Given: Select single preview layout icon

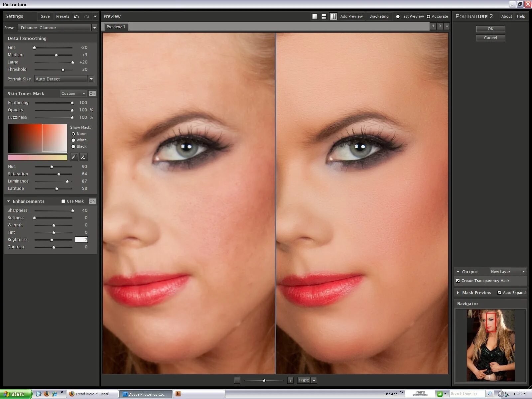Looking at the screenshot, I should (315, 16).
